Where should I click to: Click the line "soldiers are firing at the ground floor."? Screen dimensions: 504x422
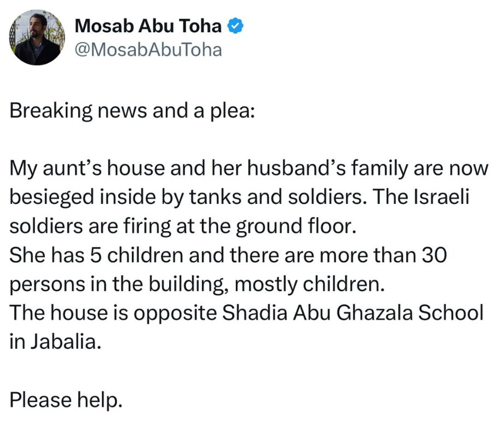183,226
